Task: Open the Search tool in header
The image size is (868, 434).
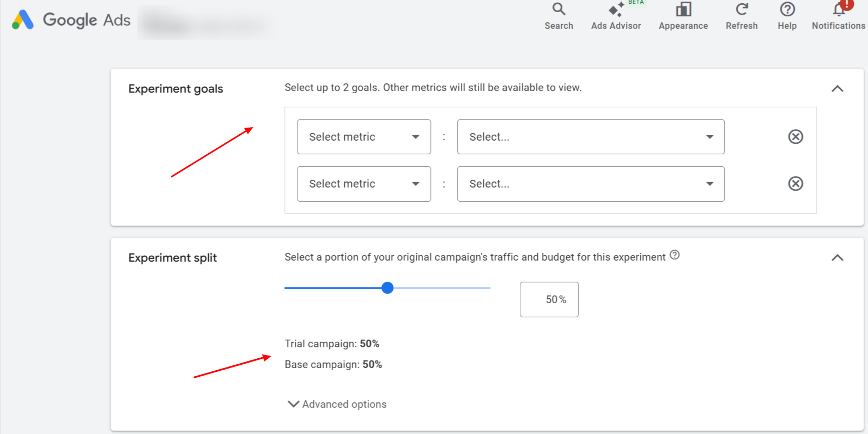Action: click(x=559, y=16)
